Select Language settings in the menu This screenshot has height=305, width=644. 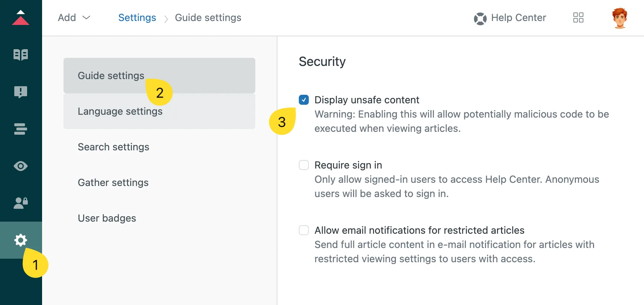pyautogui.click(x=159, y=111)
